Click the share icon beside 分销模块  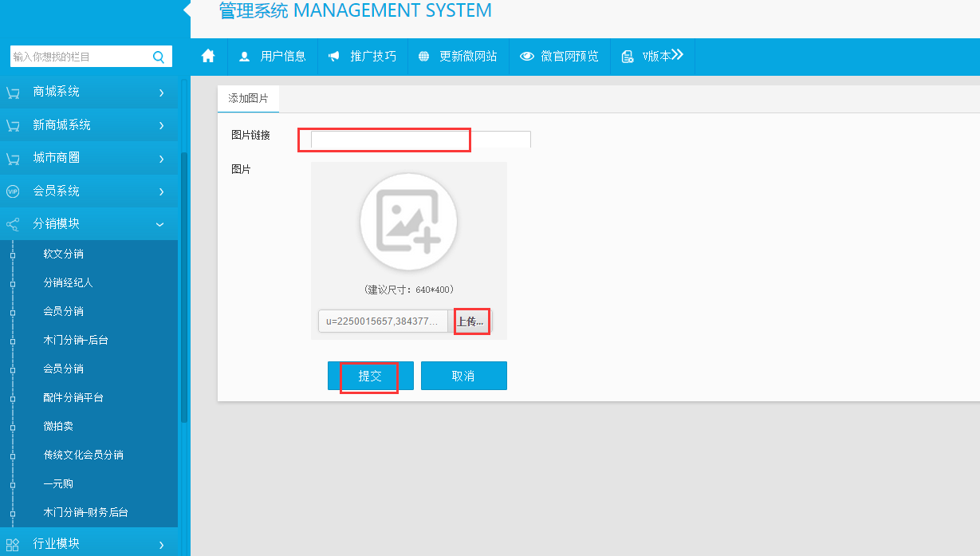[x=12, y=224]
